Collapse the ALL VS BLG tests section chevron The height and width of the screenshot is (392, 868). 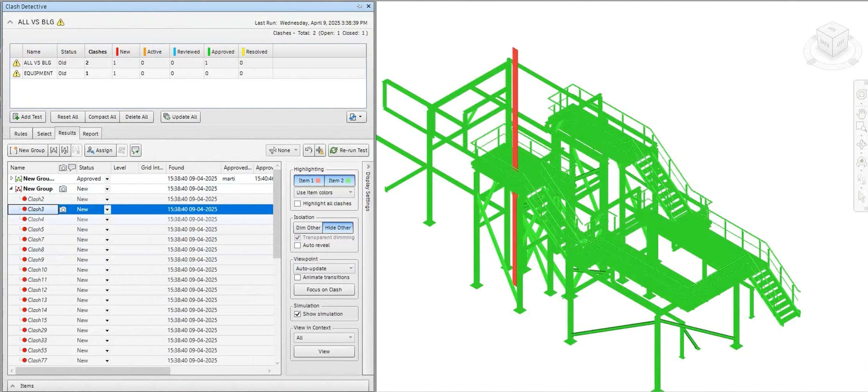[x=10, y=22]
